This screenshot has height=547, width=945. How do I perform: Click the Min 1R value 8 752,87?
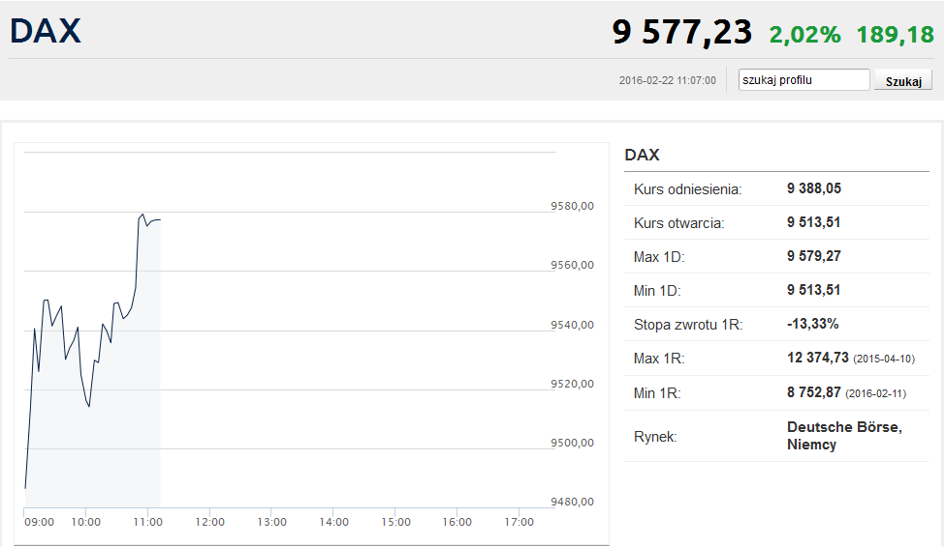(814, 392)
